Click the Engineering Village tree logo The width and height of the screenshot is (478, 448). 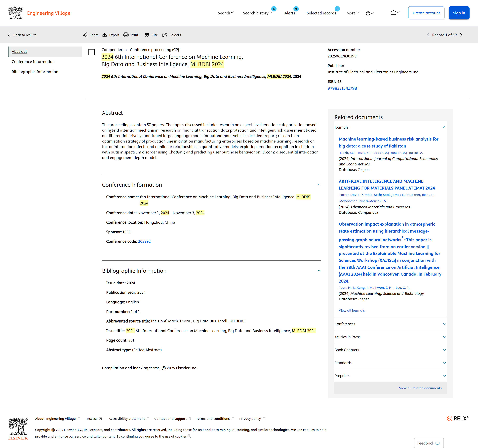[x=16, y=13]
